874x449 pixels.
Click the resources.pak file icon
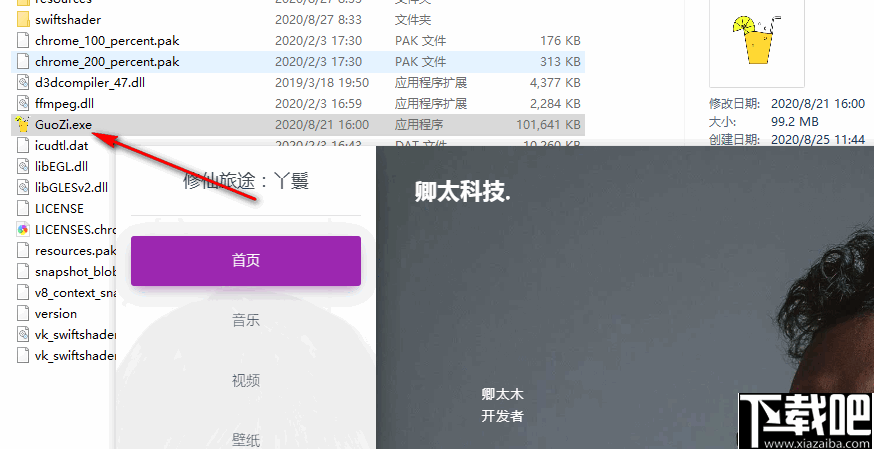[x=23, y=251]
